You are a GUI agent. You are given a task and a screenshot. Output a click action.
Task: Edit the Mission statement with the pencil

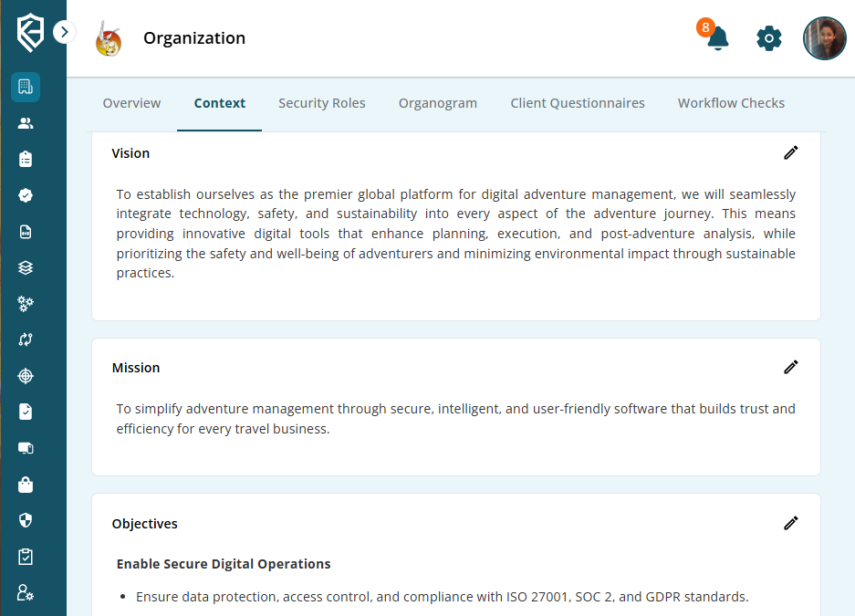790,367
